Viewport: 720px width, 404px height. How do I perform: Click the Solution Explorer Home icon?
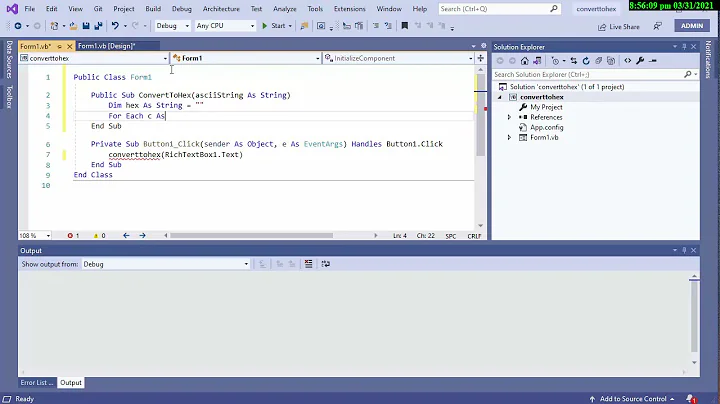click(x=524, y=61)
